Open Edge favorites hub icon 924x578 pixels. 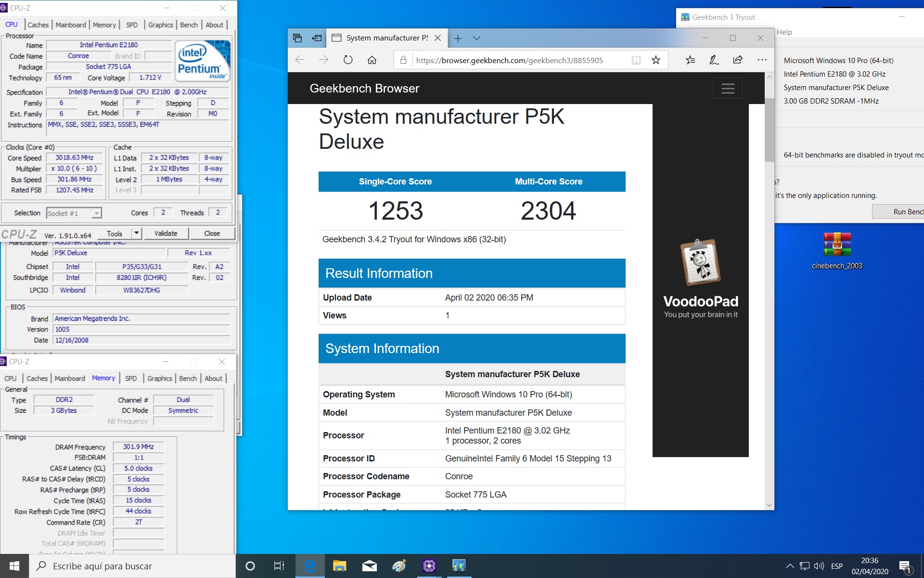click(x=690, y=60)
